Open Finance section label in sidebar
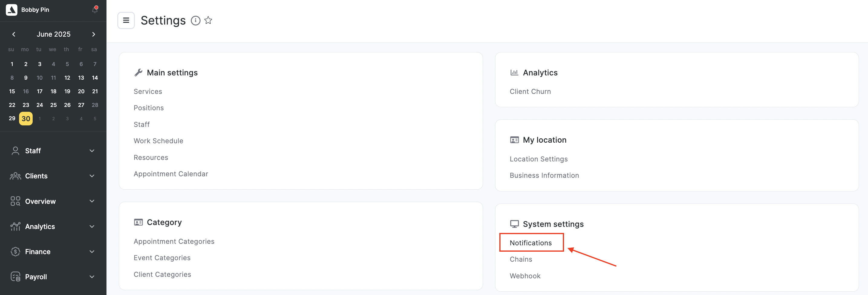 (38, 251)
